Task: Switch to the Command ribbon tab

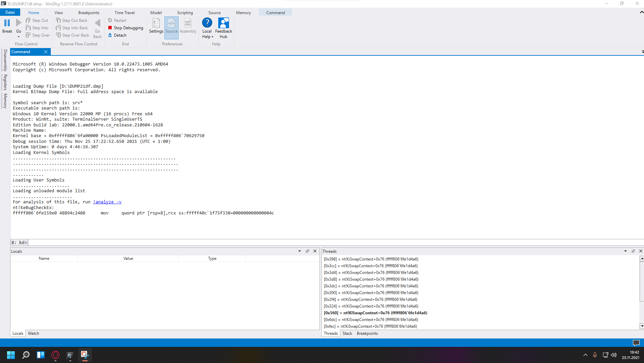Action: click(x=275, y=13)
